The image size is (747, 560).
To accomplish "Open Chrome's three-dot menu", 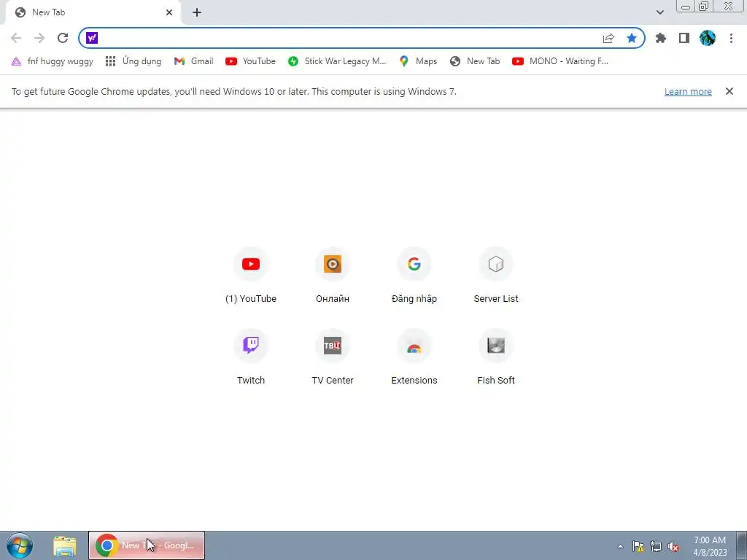I will coord(731,38).
